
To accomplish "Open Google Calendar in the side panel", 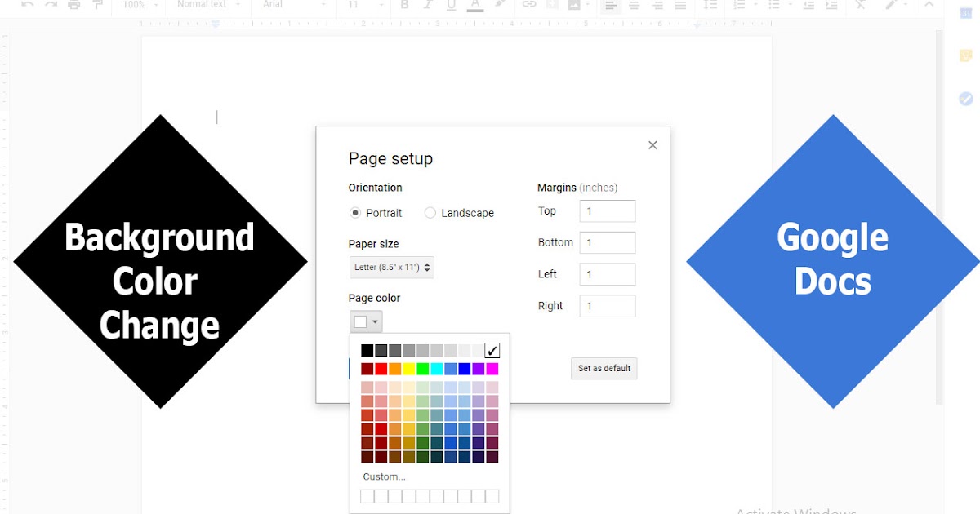I will [x=966, y=14].
